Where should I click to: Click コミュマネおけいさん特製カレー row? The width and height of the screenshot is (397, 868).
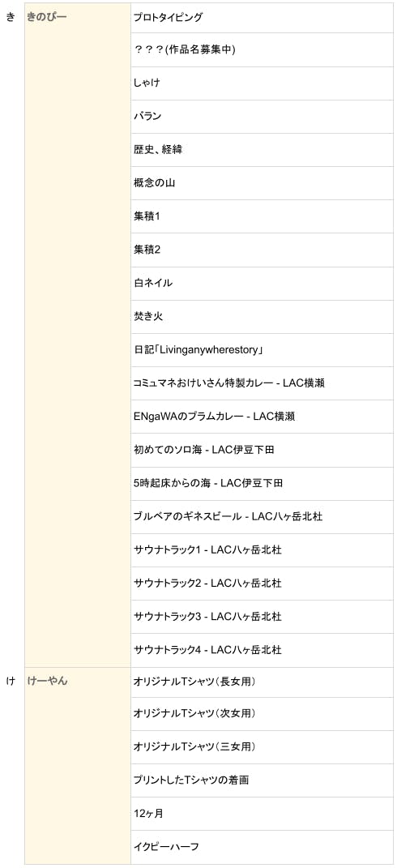pos(262,383)
